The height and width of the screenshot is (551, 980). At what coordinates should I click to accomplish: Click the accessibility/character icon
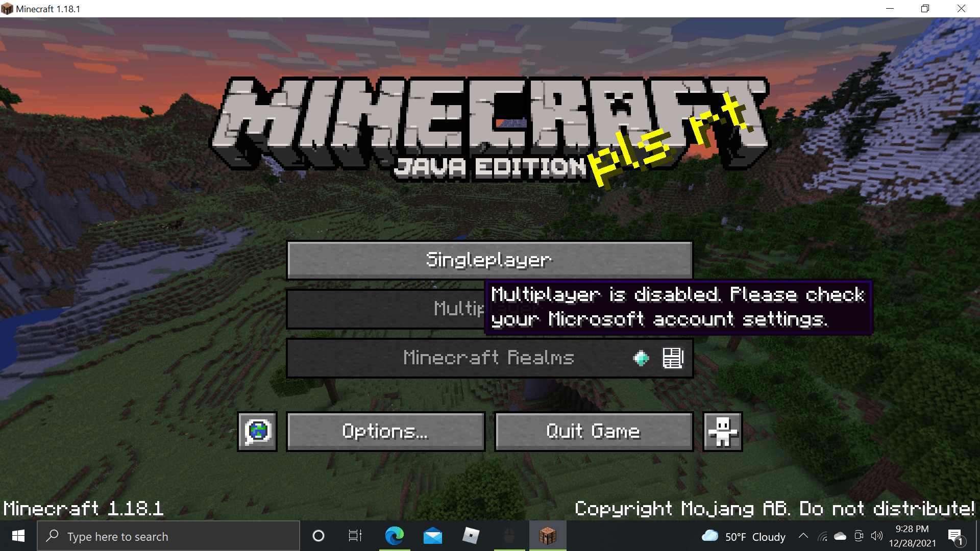point(723,431)
